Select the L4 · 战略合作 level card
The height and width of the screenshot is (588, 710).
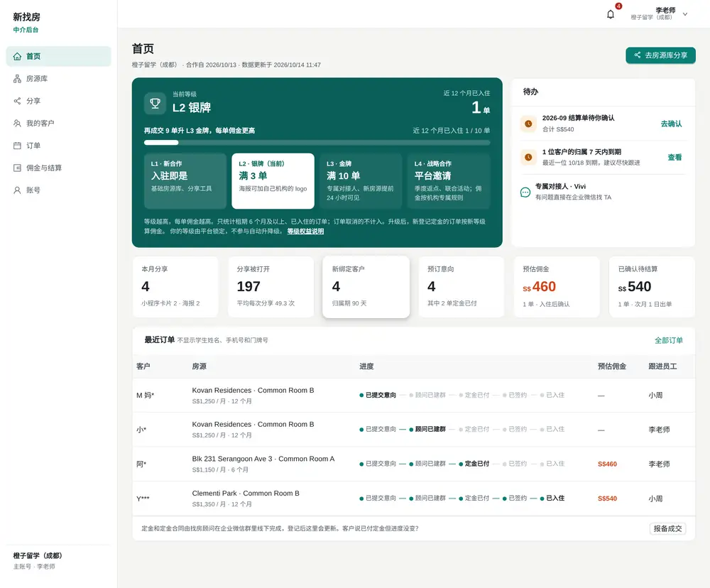449,181
